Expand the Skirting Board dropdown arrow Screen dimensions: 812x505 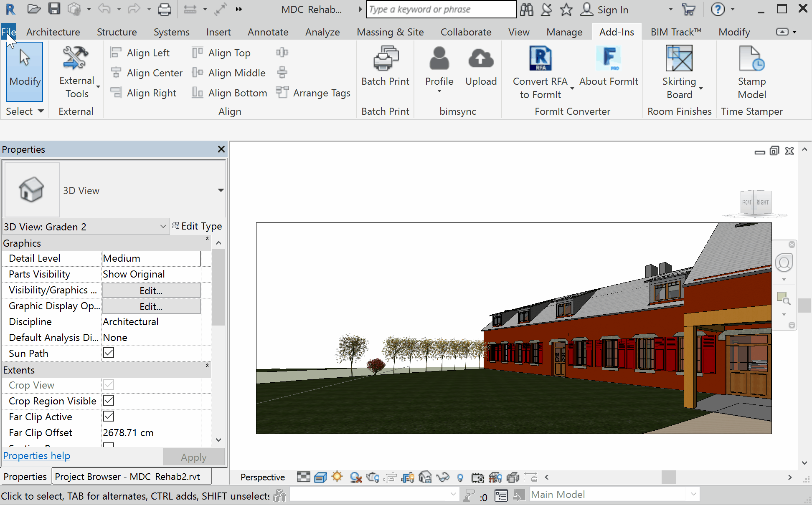[701, 88]
